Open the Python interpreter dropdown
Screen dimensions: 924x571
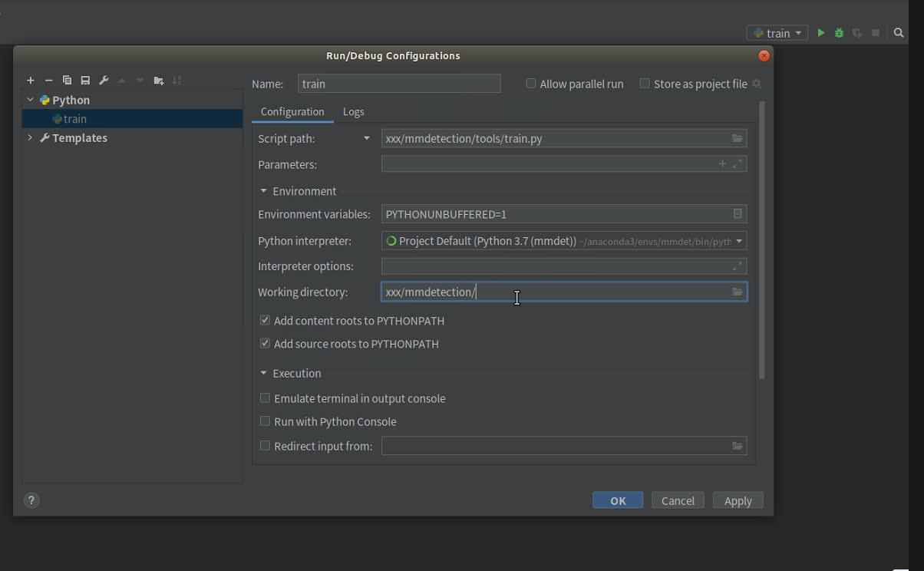[739, 241]
